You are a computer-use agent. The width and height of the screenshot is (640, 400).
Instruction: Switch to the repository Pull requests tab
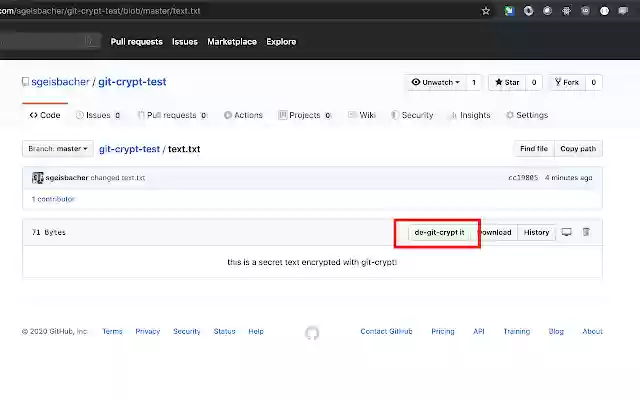click(x=173, y=115)
